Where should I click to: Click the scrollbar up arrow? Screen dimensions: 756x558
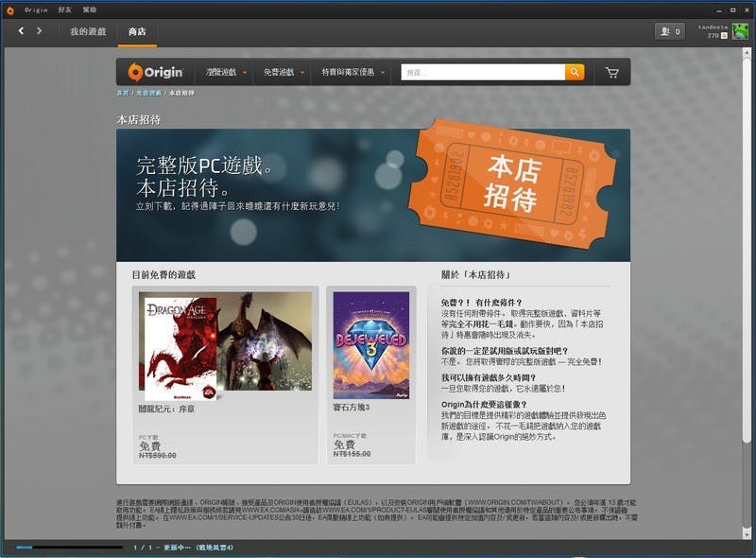pos(747,52)
